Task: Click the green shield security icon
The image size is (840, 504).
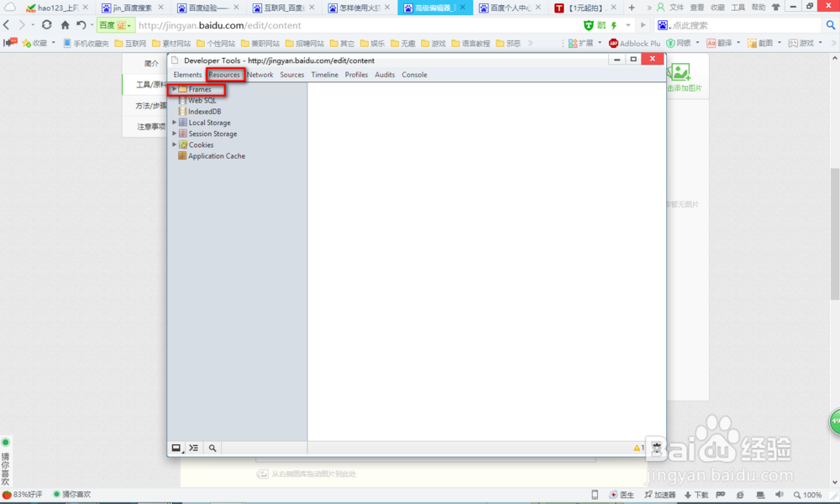Action: [588, 25]
